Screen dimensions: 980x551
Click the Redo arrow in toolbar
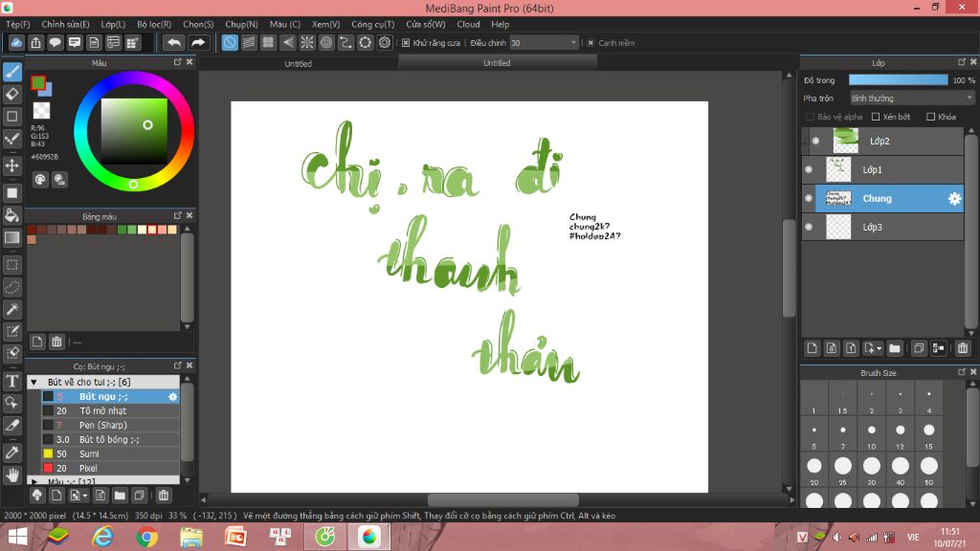[197, 42]
